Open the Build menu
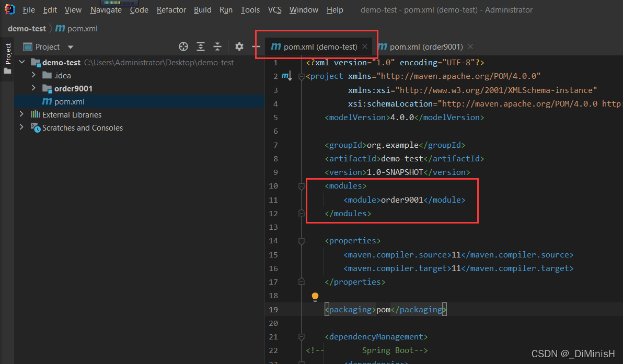Image resolution: width=623 pixels, height=364 pixels. click(x=203, y=10)
